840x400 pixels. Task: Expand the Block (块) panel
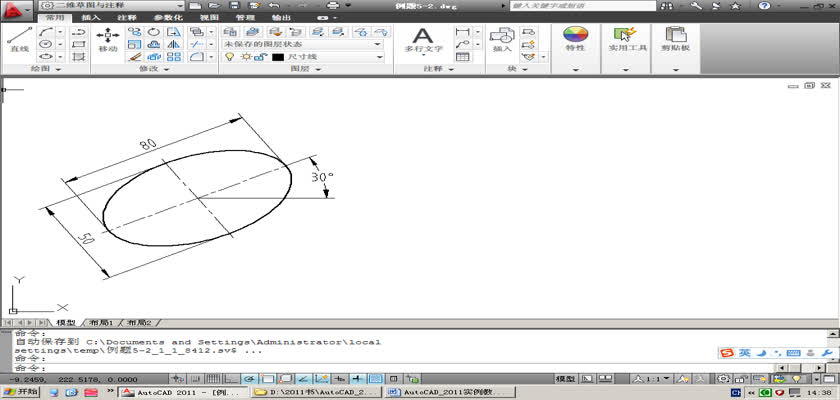click(518, 69)
